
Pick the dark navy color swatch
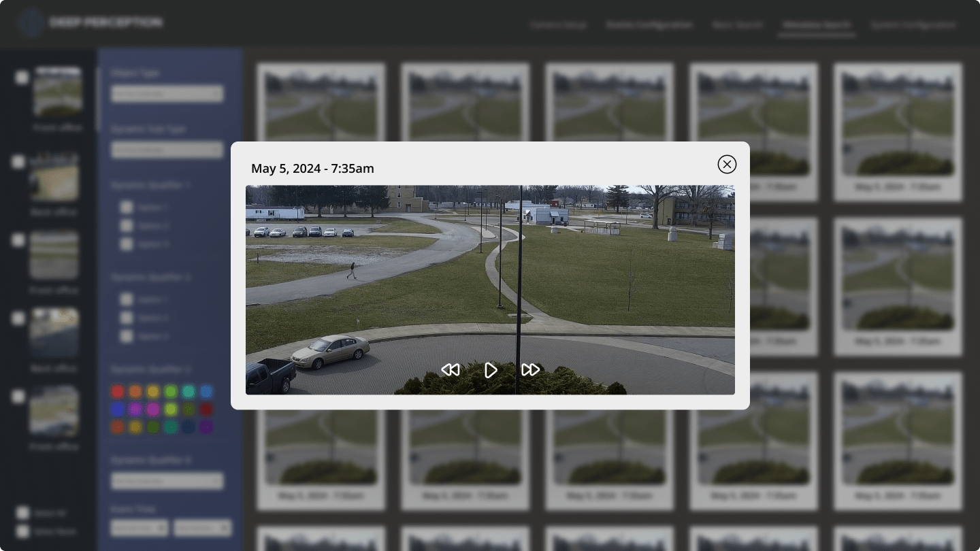(189, 427)
